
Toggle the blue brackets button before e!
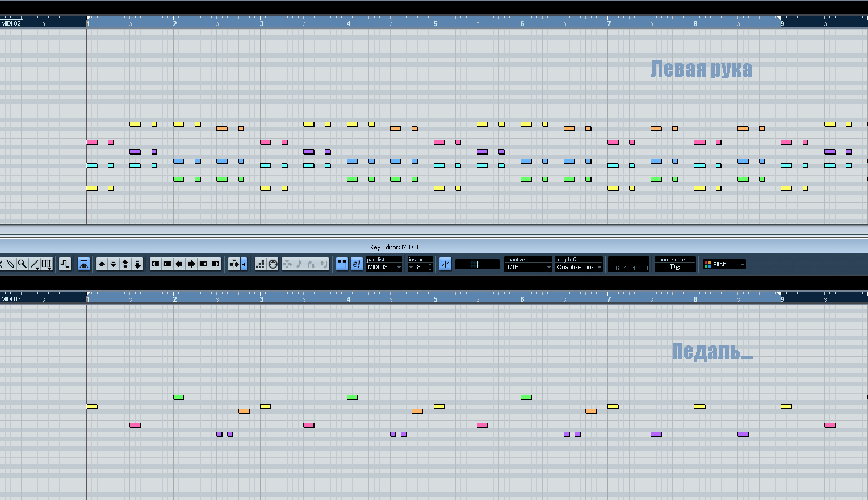pos(342,264)
